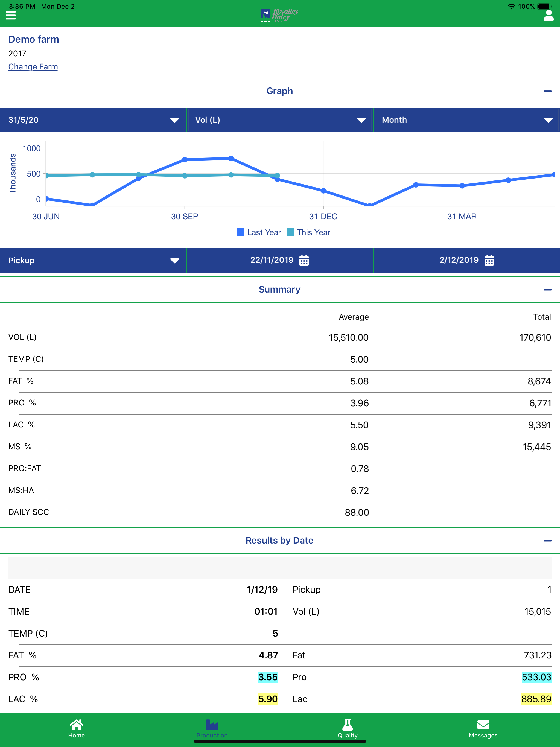The image size is (560, 747).
Task: Tap the LAC % total 9,391
Action: (x=539, y=425)
